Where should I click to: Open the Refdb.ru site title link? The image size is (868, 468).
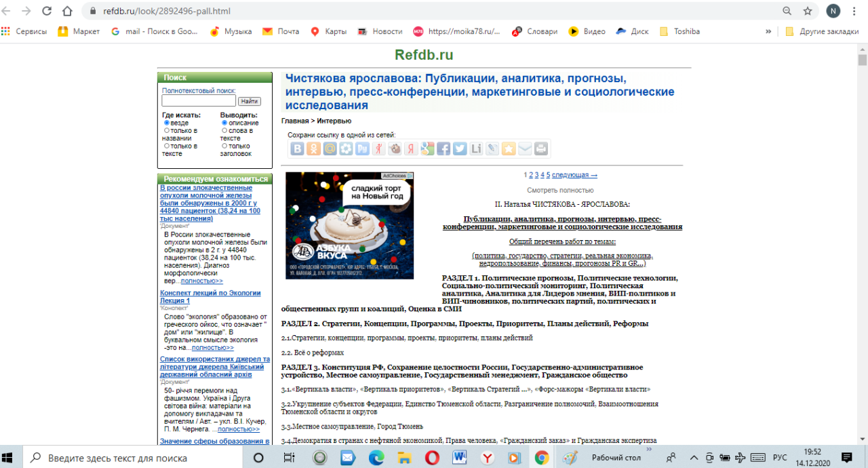(424, 55)
